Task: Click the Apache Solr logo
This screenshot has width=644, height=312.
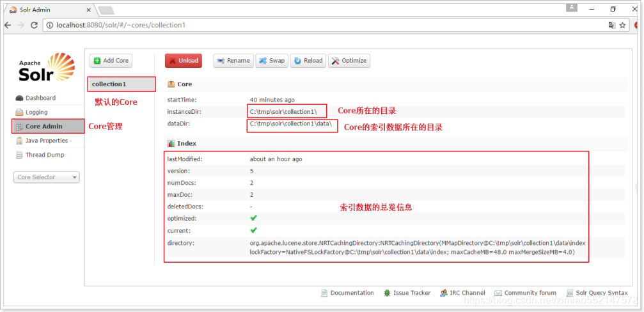Action: pyautogui.click(x=47, y=67)
